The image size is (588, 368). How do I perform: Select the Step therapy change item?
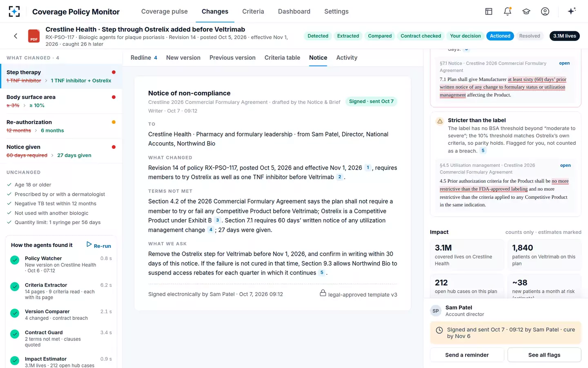pos(61,76)
